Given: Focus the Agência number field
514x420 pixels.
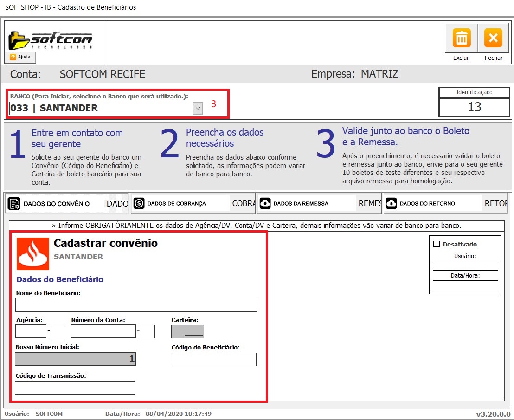Looking at the screenshot, I should pos(31,331).
